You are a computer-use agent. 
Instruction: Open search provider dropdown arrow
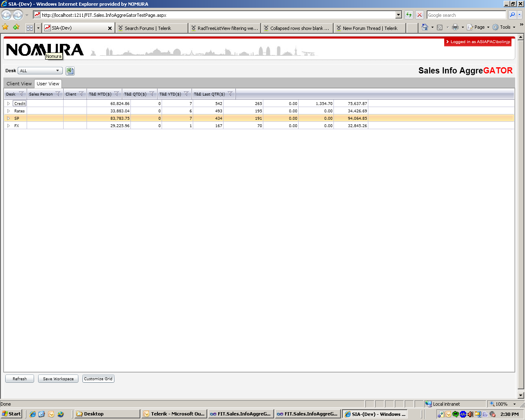pos(520,15)
